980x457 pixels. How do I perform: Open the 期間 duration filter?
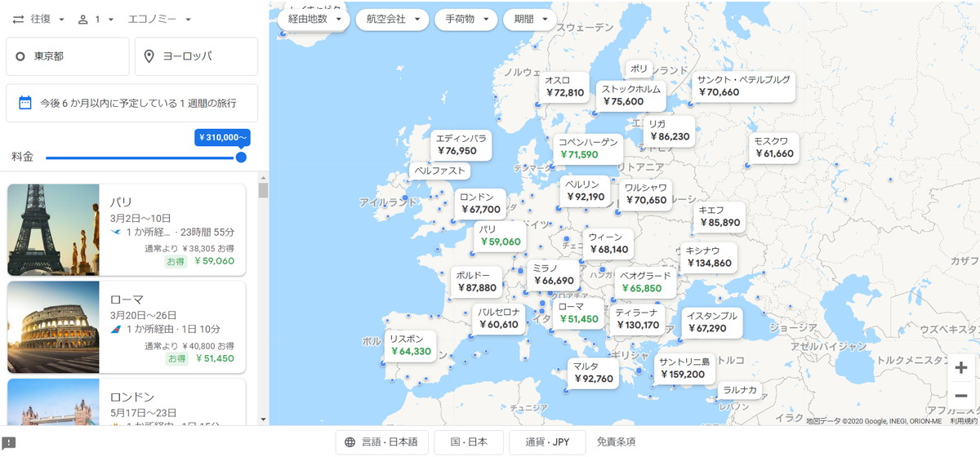(x=530, y=19)
